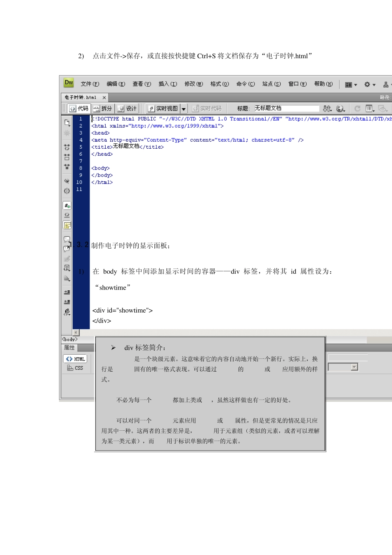The height and width of the screenshot is (555, 392).
Task: Click the 标题 title input field
Action: 286,108
